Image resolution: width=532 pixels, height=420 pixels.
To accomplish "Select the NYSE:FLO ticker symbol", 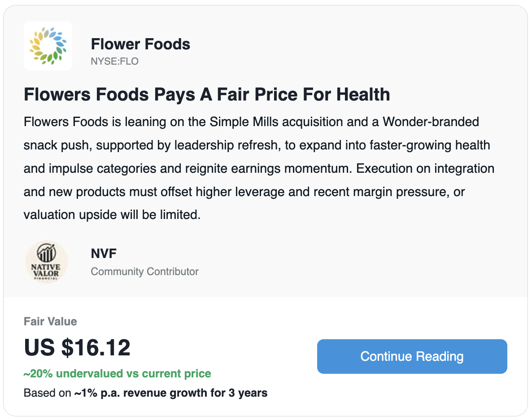I will [x=114, y=61].
